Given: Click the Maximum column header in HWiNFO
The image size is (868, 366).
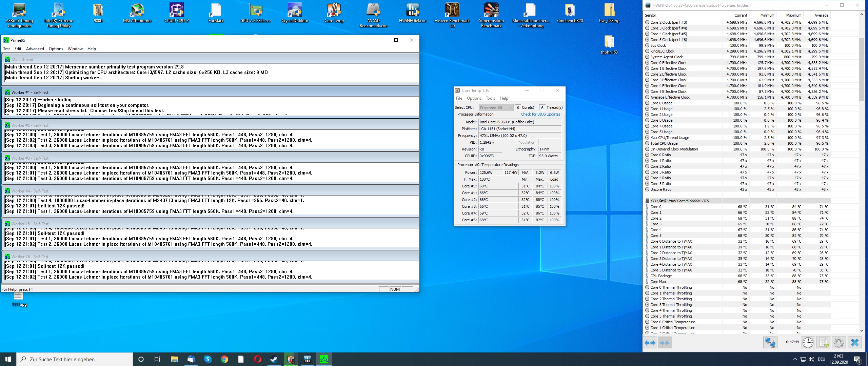Looking at the screenshot, I should click(x=790, y=15).
